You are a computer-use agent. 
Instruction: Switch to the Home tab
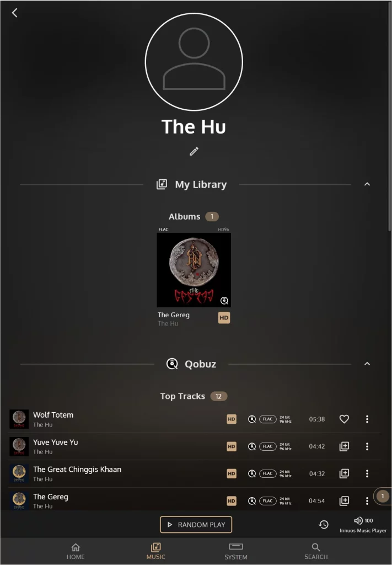click(x=76, y=551)
